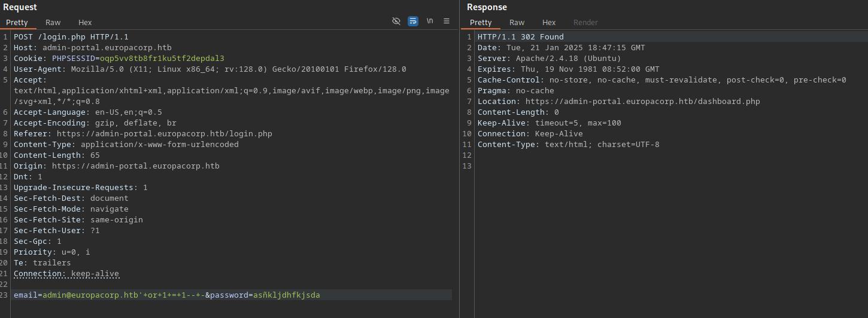Screen dimensions: 868x318
Task: Click the Dnt: 1 header line
Action: pos(28,176)
